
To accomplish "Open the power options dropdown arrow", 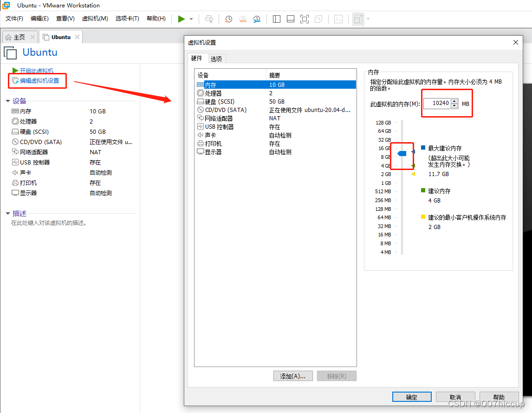I will tap(191, 19).
